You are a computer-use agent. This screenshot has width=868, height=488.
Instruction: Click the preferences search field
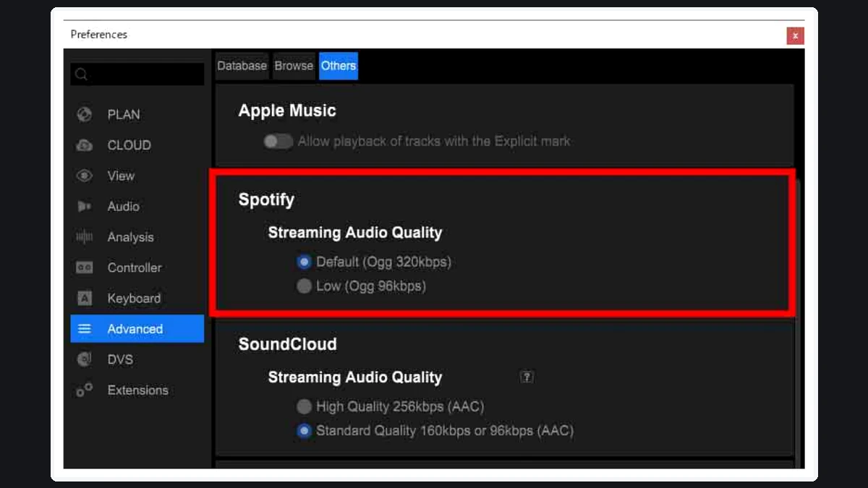coord(137,74)
